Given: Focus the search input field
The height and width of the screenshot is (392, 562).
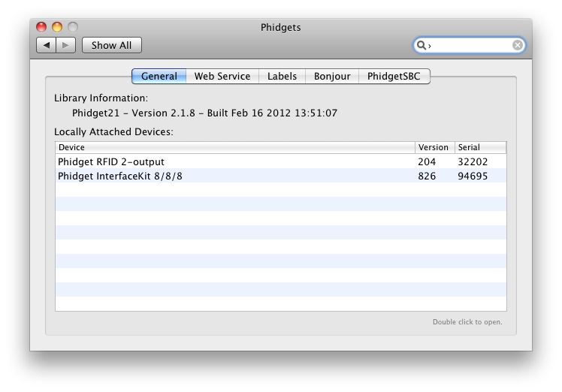Looking at the screenshot, I should click(470, 45).
